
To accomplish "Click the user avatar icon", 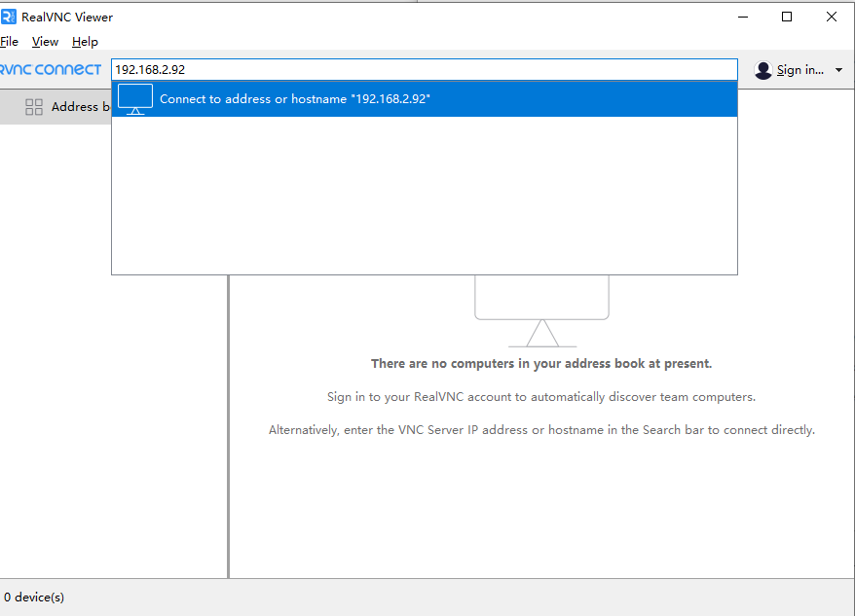I will pos(763,70).
